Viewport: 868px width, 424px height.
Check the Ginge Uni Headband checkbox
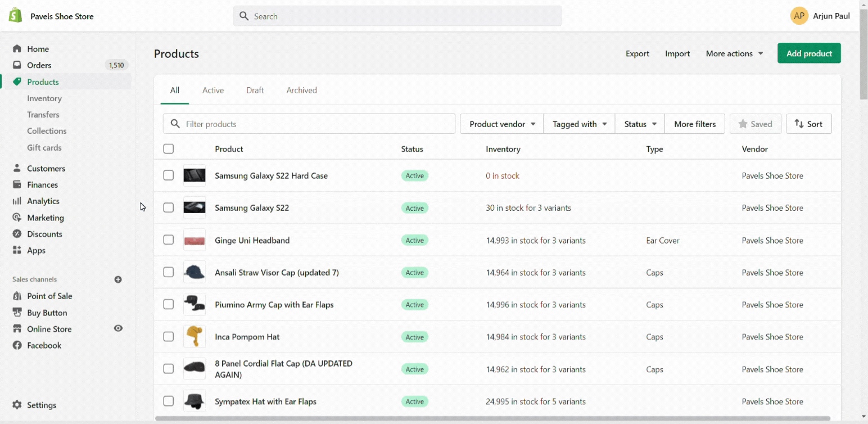point(169,240)
